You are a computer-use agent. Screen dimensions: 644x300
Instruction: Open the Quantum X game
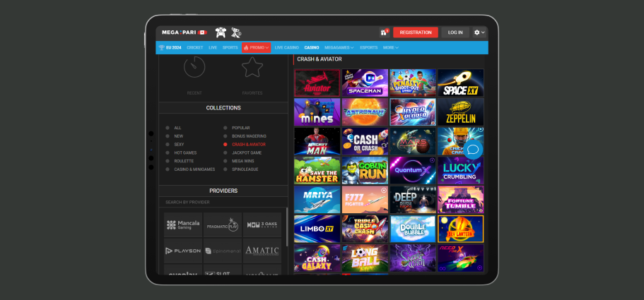point(413,171)
